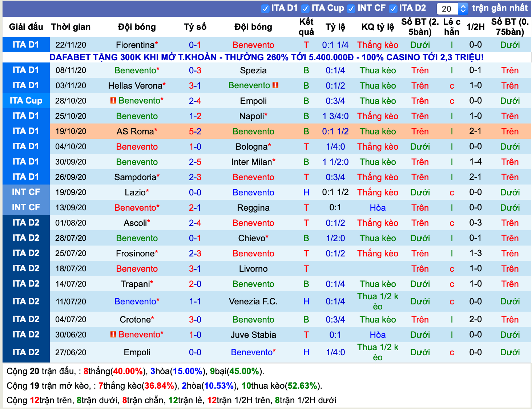
Task: Open Sampdoria team link
Action: tap(135, 177)
